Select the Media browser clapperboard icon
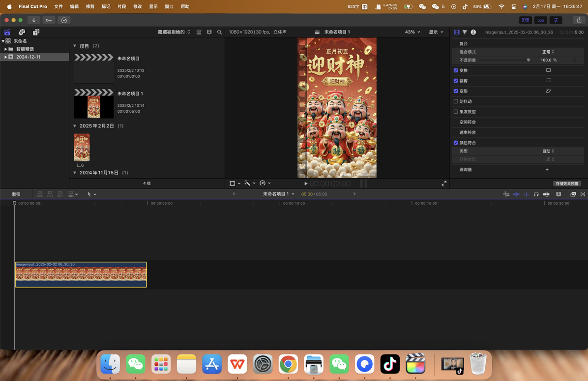Screen dimensions: 588x381 (x=7, y=32)
